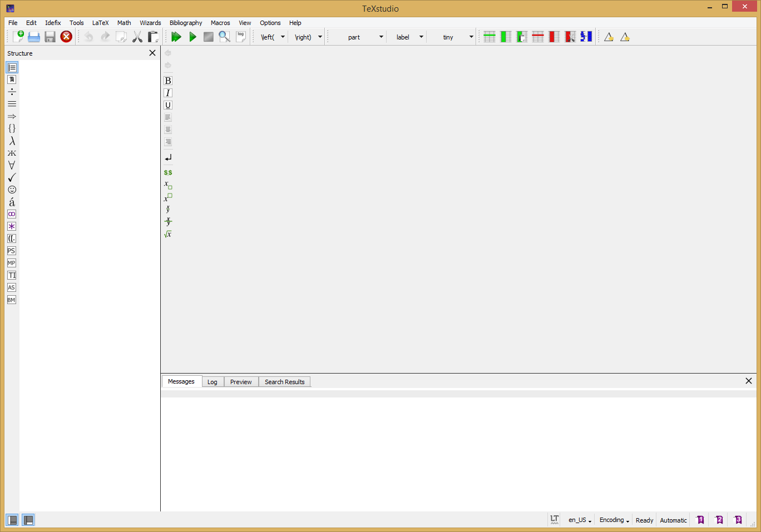Click the align right icon
The image size is (761, 532).
pyautogui.click(x=168, y=142)
